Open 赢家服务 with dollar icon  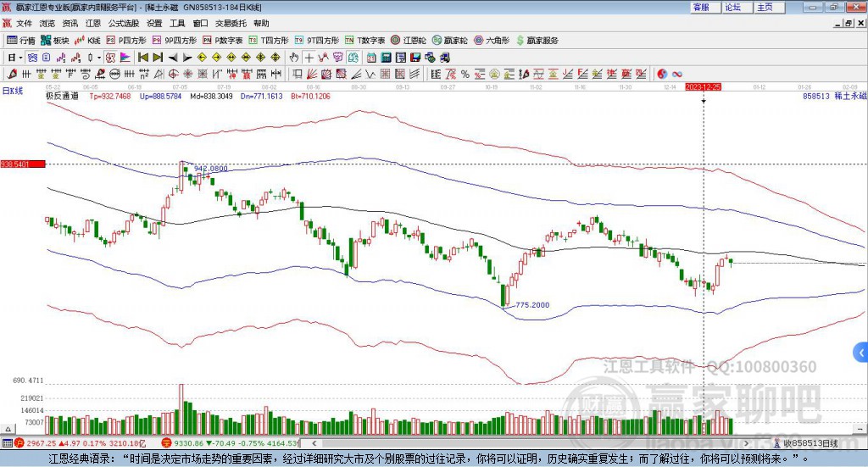[x=537, y=41]
